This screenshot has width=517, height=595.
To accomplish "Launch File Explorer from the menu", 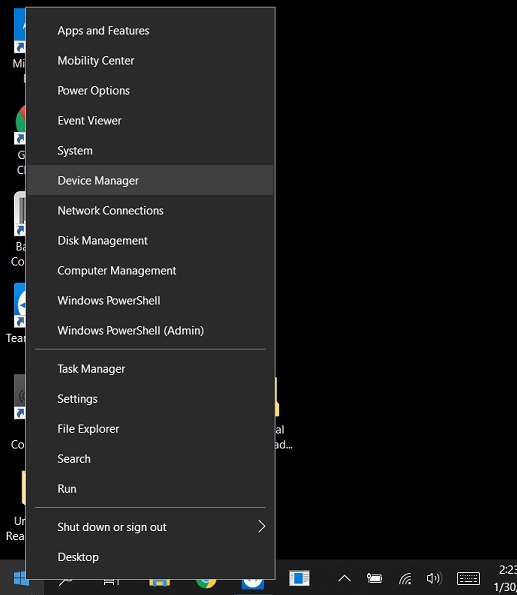I will click(150, 428).
